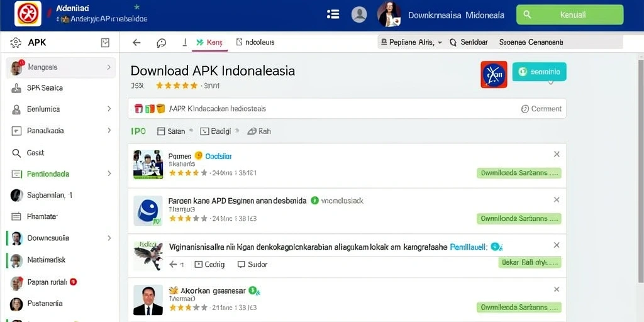Click the red app logo in header
Screen dimensions: 644x322
coord(28,14)
